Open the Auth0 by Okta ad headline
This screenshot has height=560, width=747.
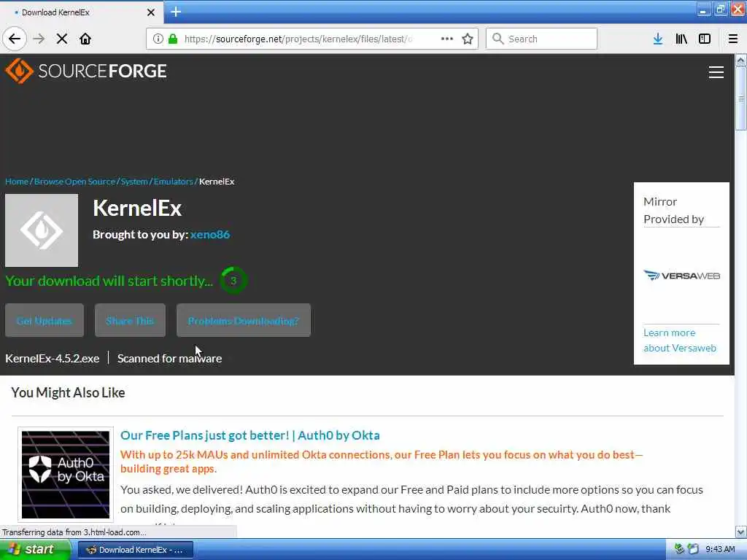point(250,435)
